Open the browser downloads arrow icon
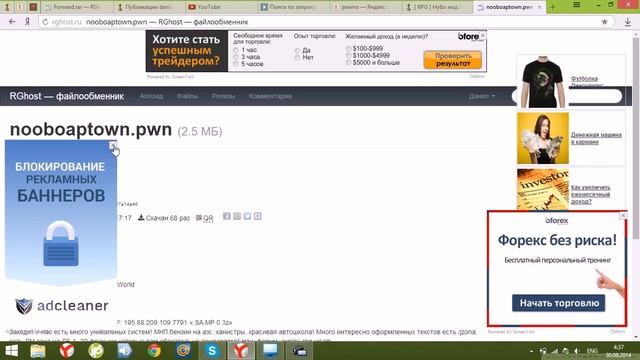 click(628, 22)
